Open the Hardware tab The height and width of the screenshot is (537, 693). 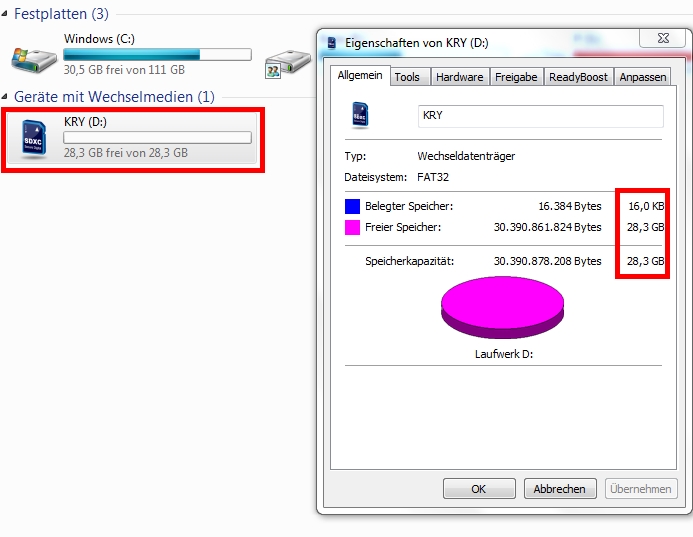click(x=460, y=77)
